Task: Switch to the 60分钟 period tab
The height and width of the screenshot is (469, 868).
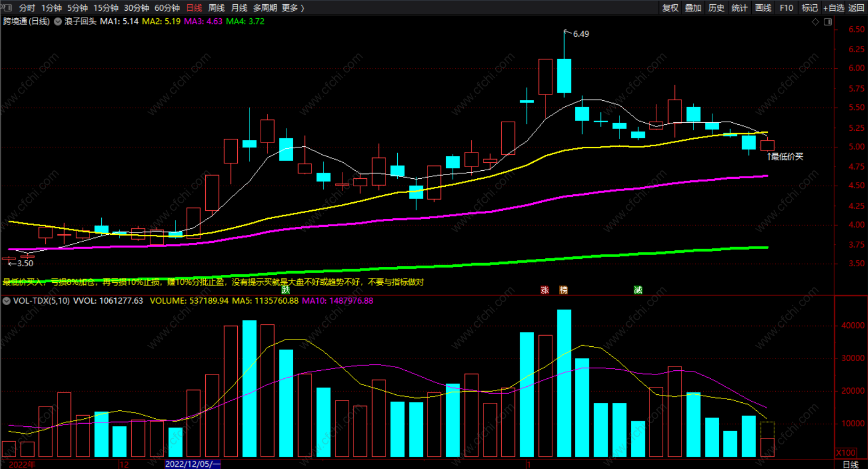Action: (x=167, y=7)
